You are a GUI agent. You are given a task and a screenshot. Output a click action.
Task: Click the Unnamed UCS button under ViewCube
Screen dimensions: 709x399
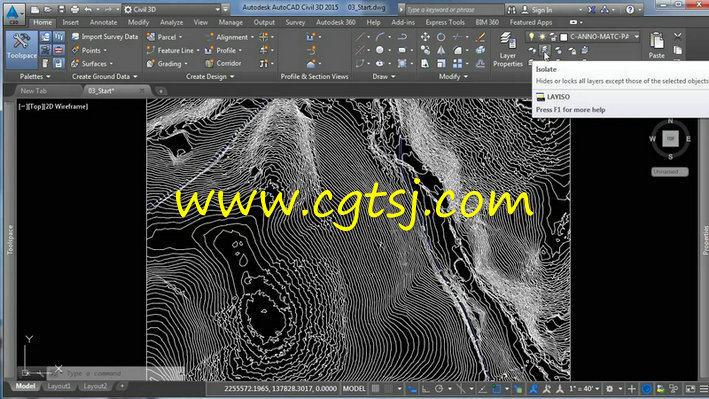(x=670, y=171)
